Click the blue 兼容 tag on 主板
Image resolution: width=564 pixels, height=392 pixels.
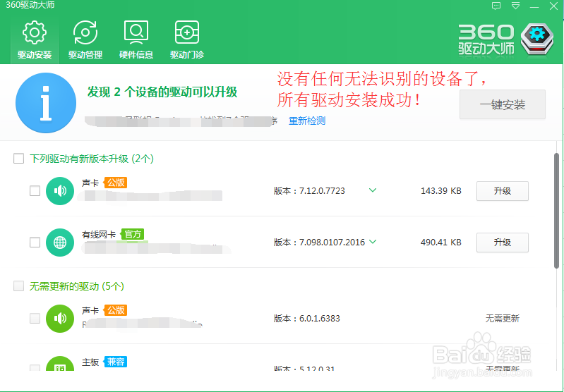(116, 362)
